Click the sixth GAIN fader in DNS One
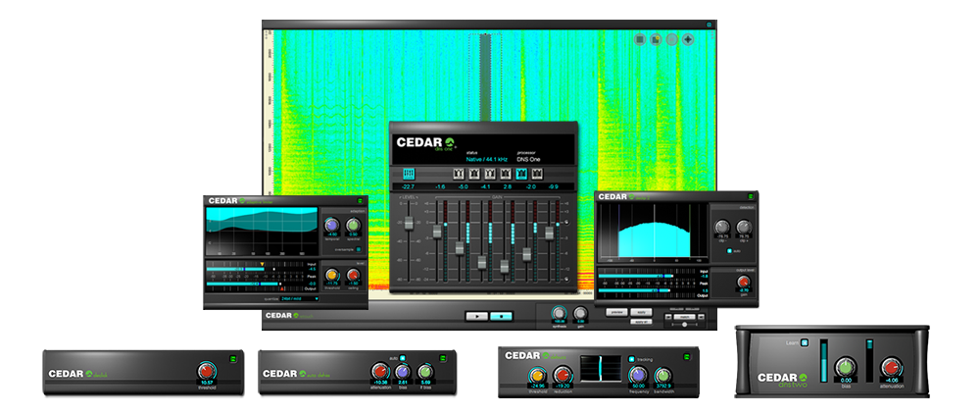This screenshot has height=415, width=980. 550,233
